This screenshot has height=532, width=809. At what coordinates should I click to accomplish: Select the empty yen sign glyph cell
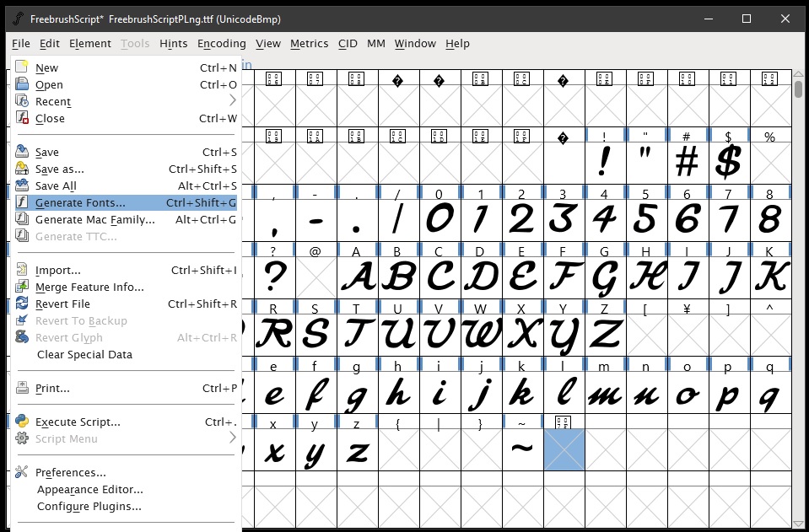pyautogui.click(x=688, y=334)
